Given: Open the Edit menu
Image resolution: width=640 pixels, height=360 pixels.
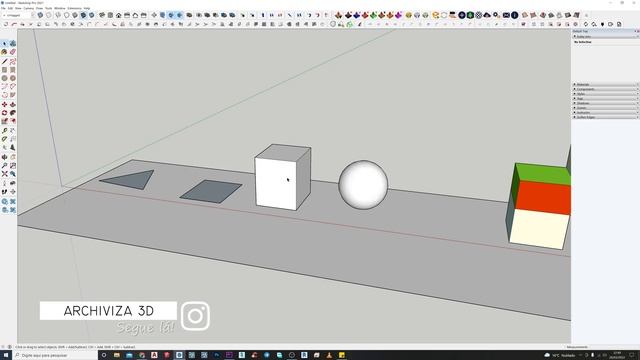Looking at the screenshot, I should tap(10, 8).
